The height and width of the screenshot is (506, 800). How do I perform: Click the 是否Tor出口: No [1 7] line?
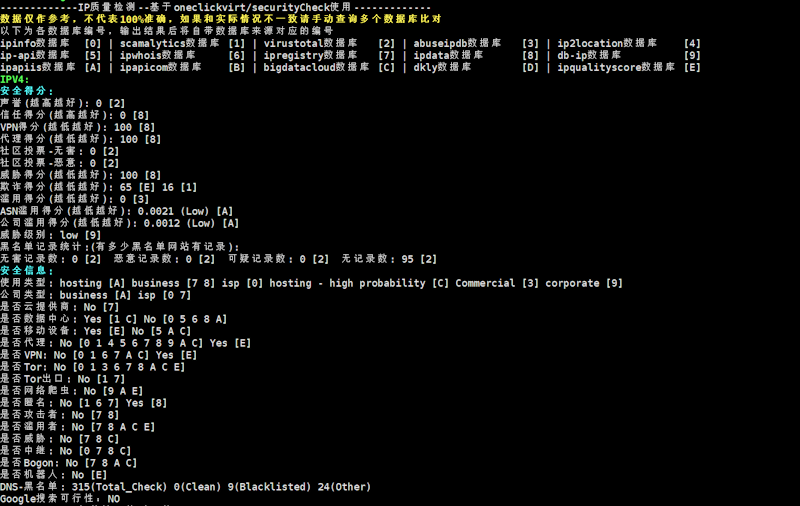pyautogui.click(x=62, y=379)
